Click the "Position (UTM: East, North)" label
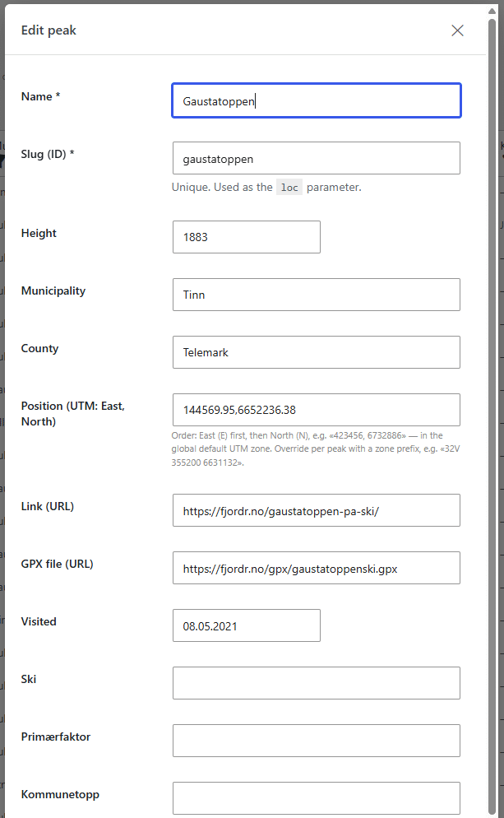Image resolution: width=504 pixels, height=818 pixels. point(73,414)
